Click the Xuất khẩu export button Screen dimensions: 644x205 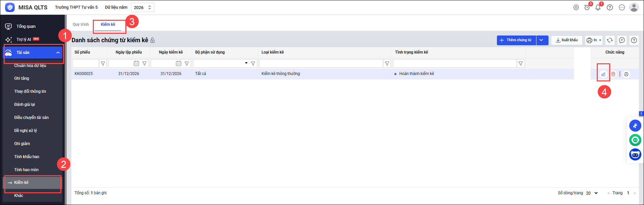click(567, 40)
